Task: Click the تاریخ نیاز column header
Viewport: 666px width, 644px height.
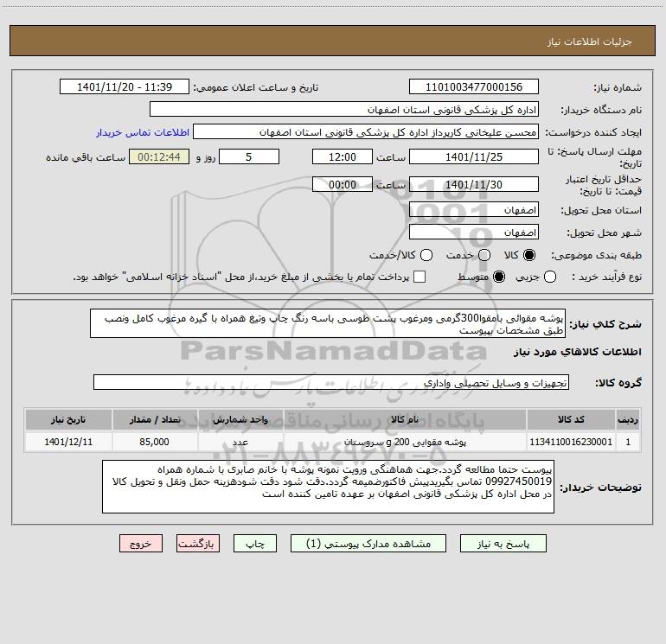Action: coord(68,419)
